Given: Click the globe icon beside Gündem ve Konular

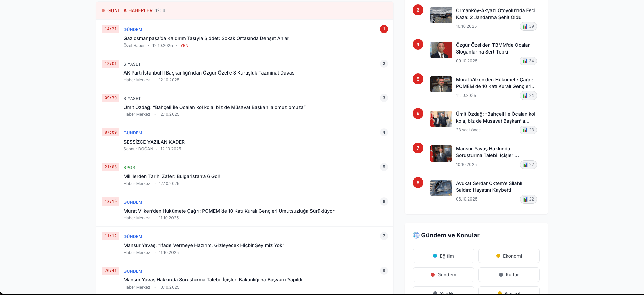Looking at the screenshot, I should (416, 235).
